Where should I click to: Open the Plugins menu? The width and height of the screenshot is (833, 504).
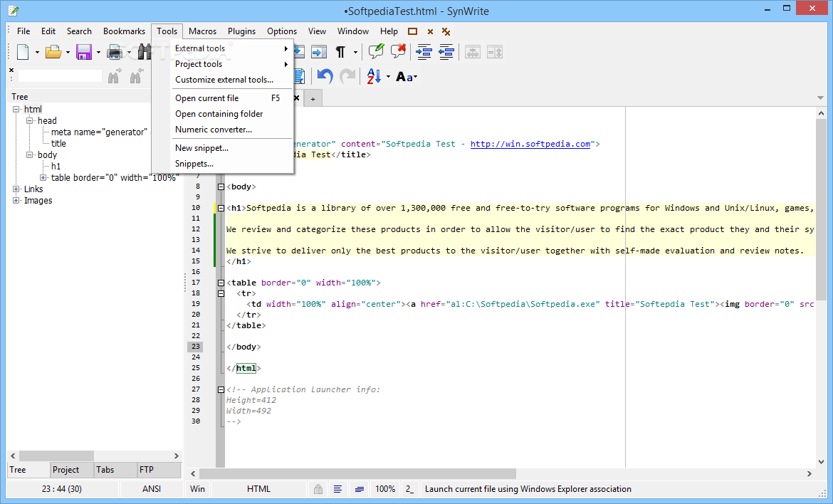coord(242,31)
